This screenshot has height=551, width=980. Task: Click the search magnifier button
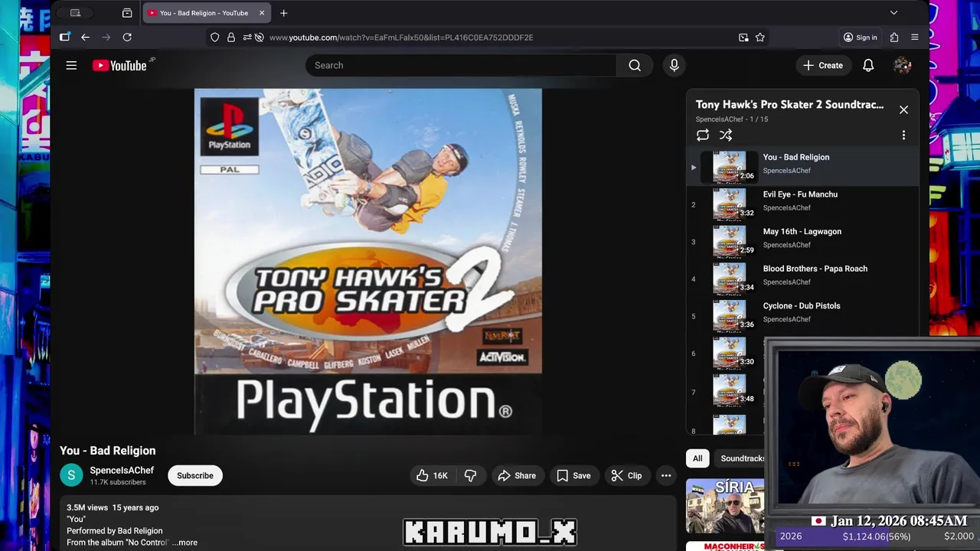tap(635, 66)
